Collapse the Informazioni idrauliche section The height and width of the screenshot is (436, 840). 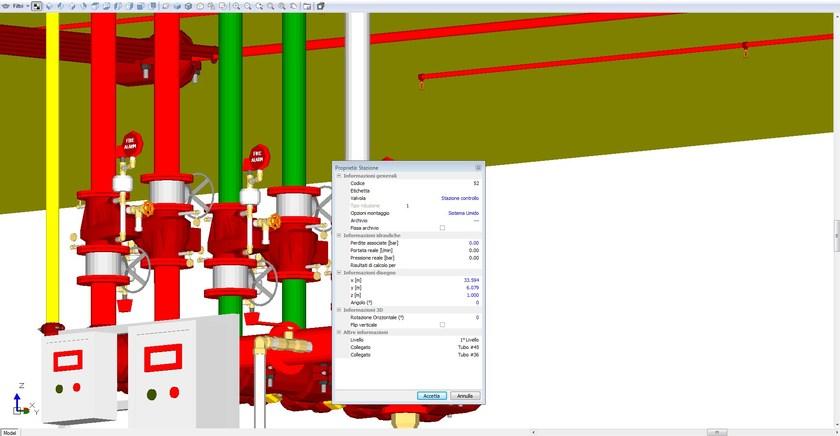(339, 235)
